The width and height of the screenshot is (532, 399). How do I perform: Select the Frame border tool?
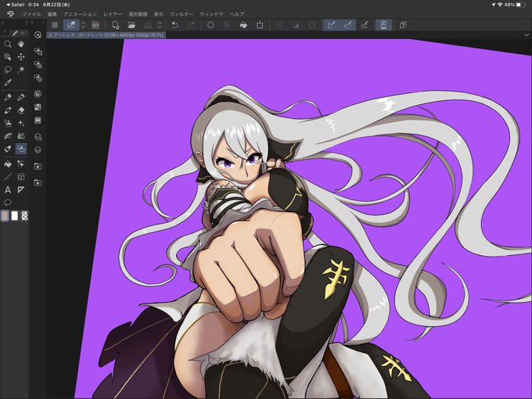point(21,177)
